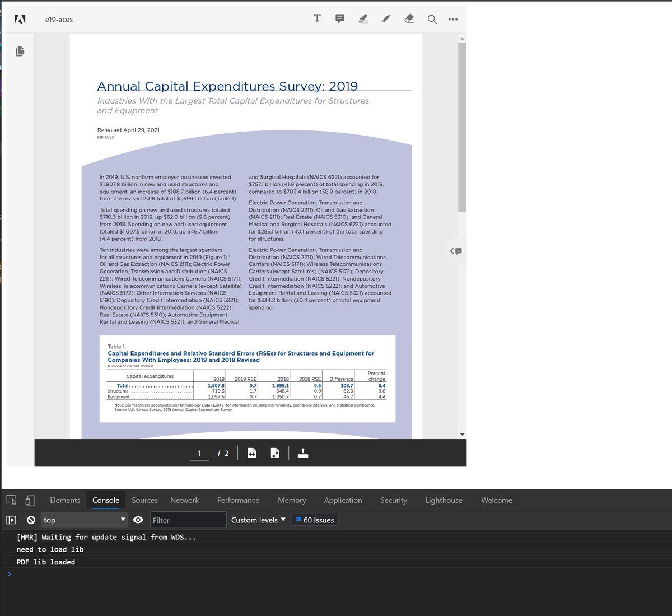Click the 60 Issues button
Viewport: 672px width, 616px height.
pyautogui.click(x=315, y=520)
